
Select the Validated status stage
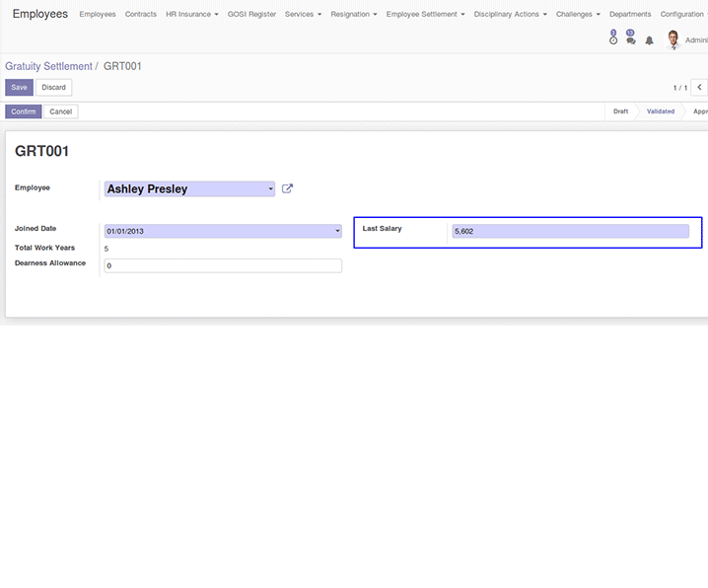point(660,111)
